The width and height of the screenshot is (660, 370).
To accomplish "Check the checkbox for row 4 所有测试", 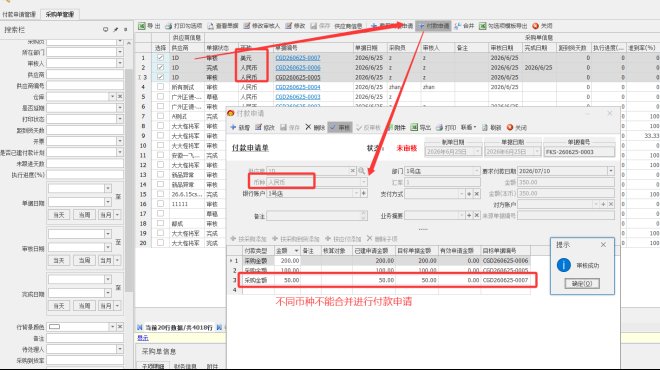I will (x=160, y=87).
